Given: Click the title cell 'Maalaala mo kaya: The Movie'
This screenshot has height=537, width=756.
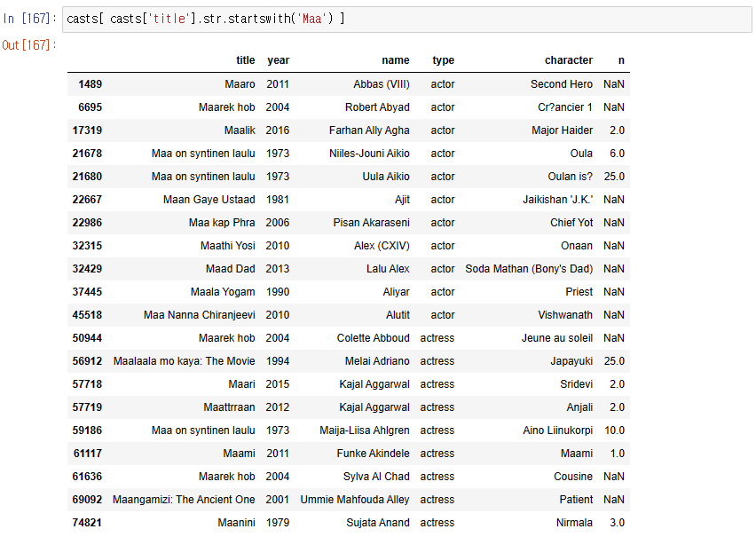Looking at the screenshot, I should tap(185, 361).
